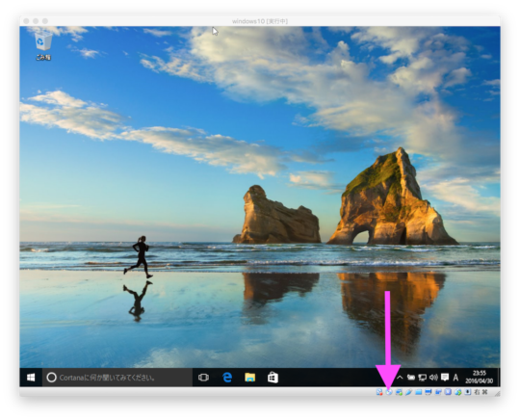Open the network tray icon

(422, 378)
